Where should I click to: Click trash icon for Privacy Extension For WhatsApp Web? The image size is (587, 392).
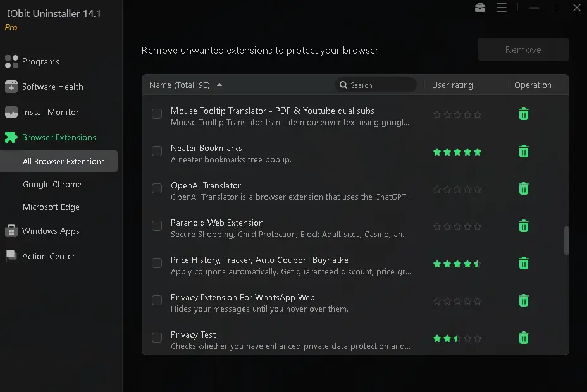523,300
